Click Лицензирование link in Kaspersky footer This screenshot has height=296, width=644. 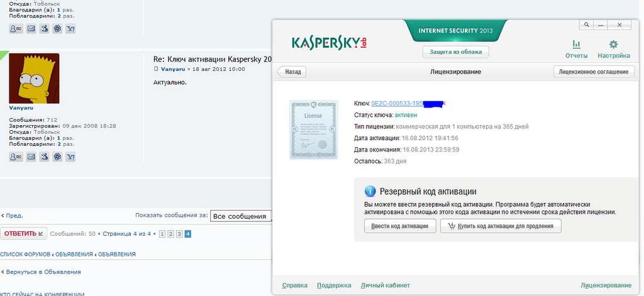(606, 285)
